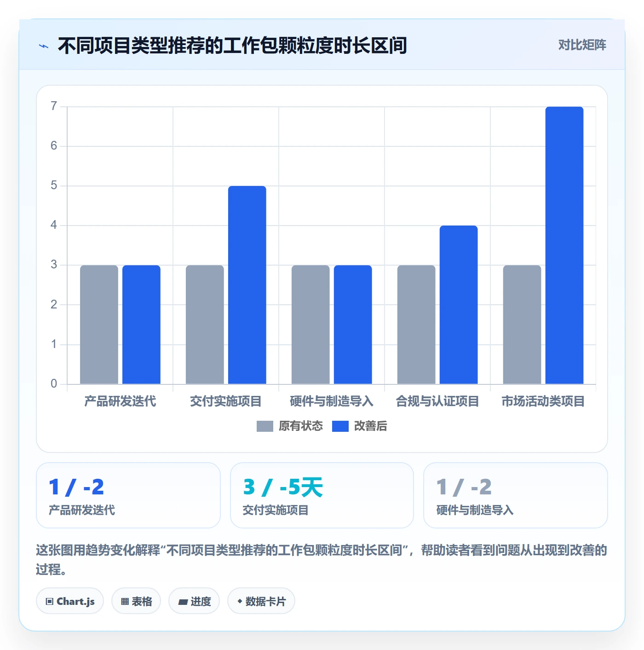Toggle the blue 改善后 legend swatch
This screenshot has width=644, height=650.
(340, 426)
